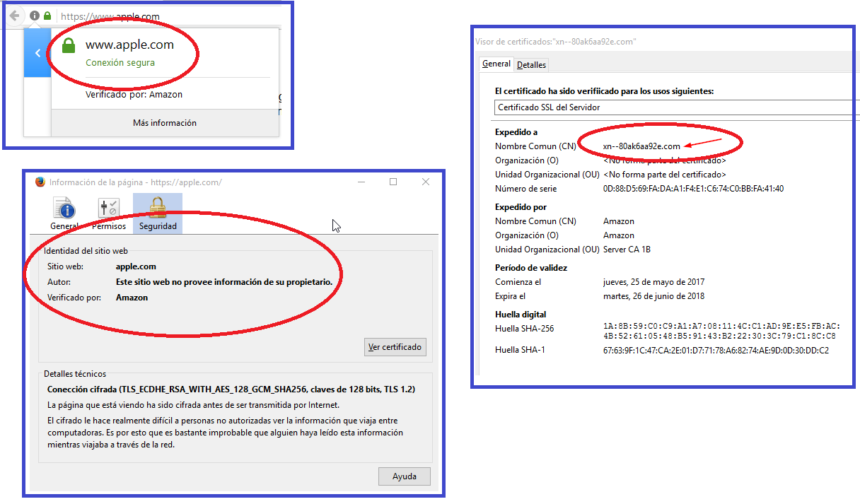Open the General tab in the Page Info window
Screen dimensions: 860x504
click(x=64, y=214)
